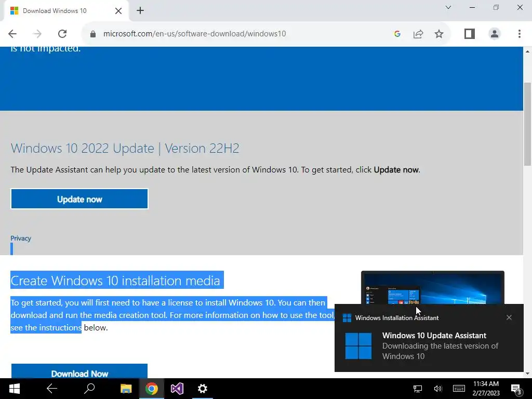Open the touch keyboard icon
Screen dimensions: 532x399
pos(459,389)
